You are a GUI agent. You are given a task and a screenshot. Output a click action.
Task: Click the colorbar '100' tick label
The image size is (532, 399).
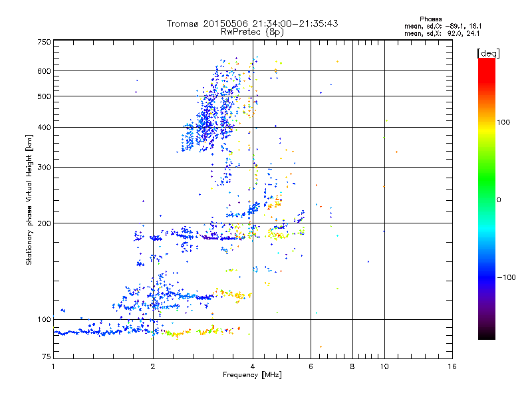click(503, 122)
